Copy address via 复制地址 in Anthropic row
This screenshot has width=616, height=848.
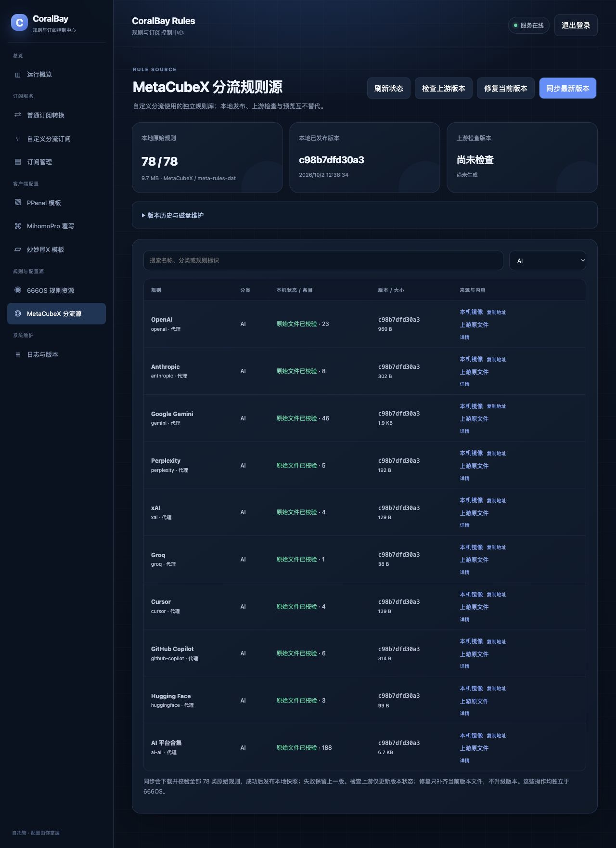tap(496, 360)
